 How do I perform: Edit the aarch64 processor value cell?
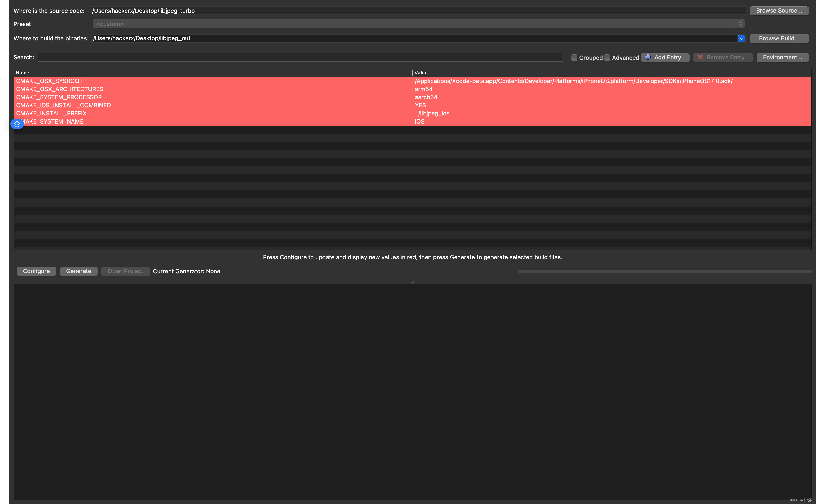tap(426, 97)
